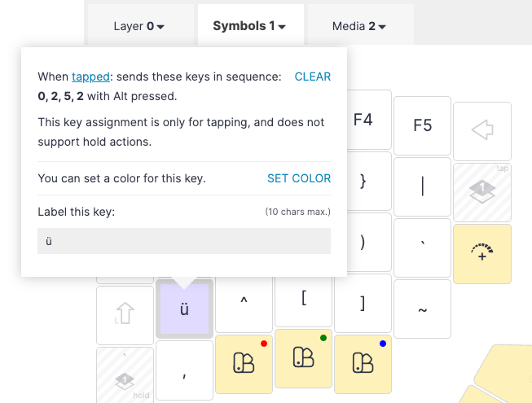This screenshot has width=532, height=403.
Task: Click the red-dot controller key
Action: [244, 364]
